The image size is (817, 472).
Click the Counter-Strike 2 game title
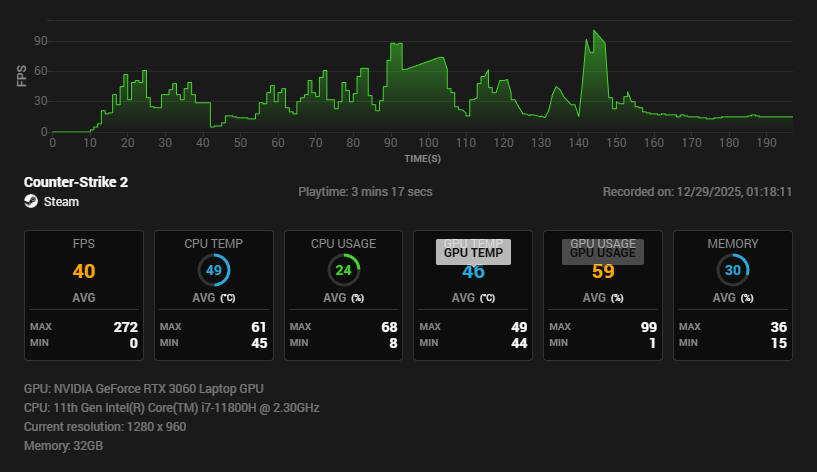76,182
